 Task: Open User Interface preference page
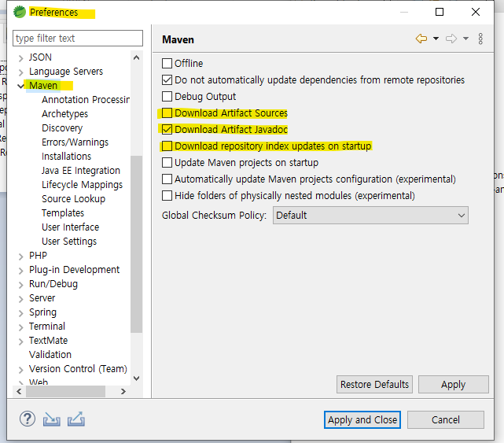tap(71, 227)
